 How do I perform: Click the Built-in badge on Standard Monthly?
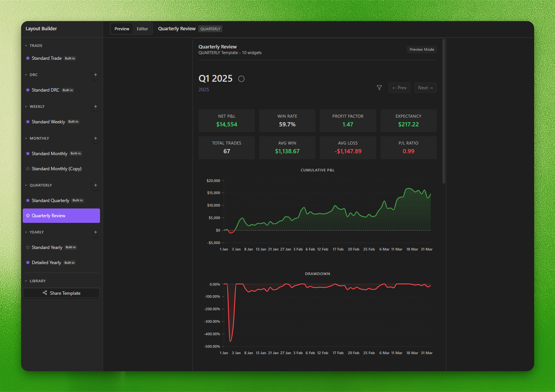[x=76, y=154]
